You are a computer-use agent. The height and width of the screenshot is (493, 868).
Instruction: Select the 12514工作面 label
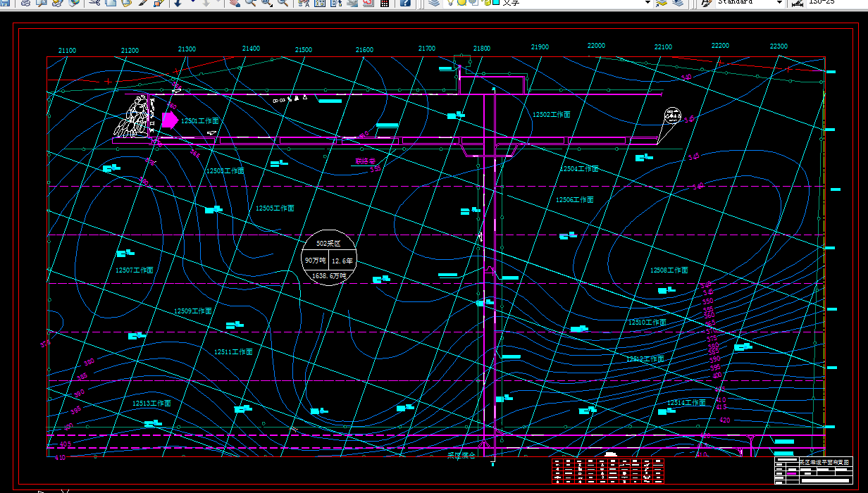point(686,403)
